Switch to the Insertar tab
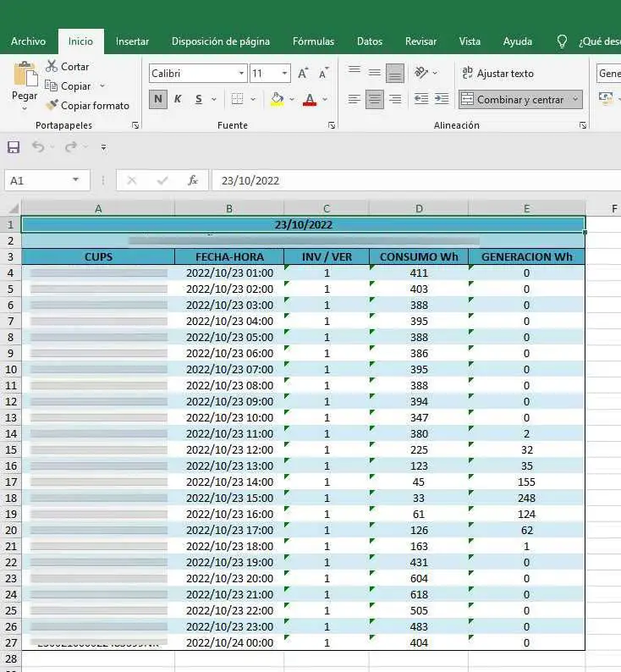The width and height of the screenshot is (621, 672). (132, 41)
